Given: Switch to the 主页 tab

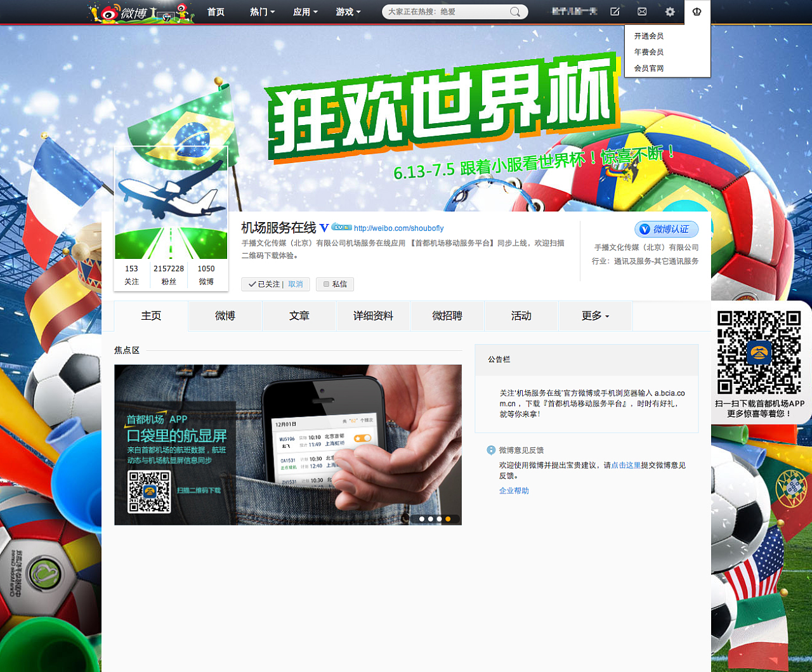Looking at the screenshot, I should pos(151,316).
